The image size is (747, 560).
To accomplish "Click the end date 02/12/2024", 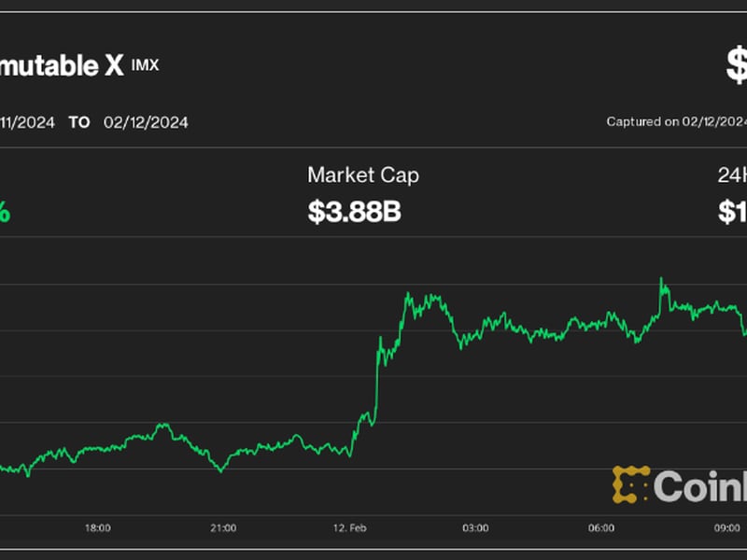I will pyautogui.click(x=146, y=122).
